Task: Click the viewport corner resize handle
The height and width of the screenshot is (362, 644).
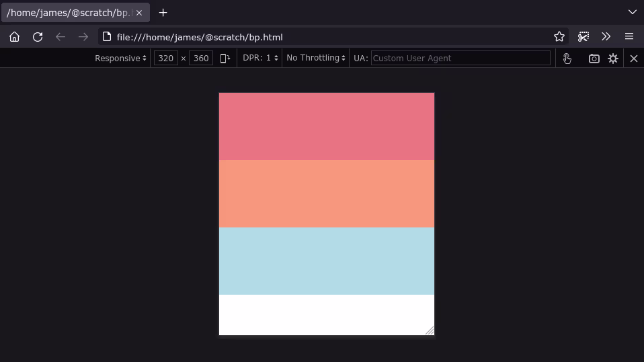Action: coord(430,330)
